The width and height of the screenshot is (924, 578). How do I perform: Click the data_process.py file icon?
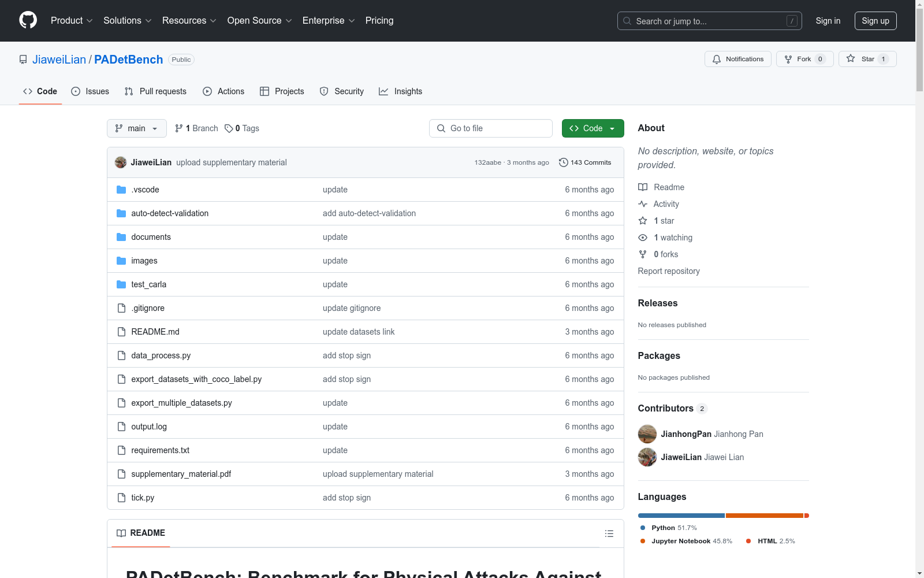pos(121,355)
